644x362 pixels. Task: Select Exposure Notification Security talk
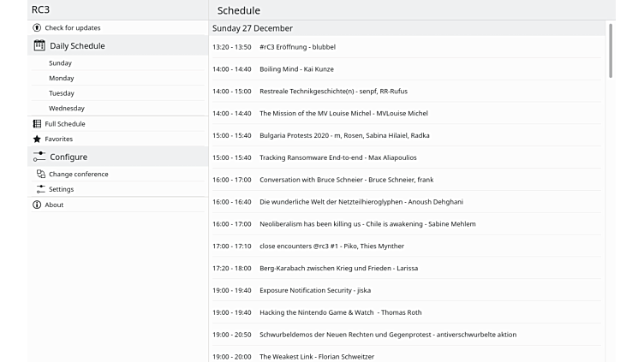click(x=314, y=290)
